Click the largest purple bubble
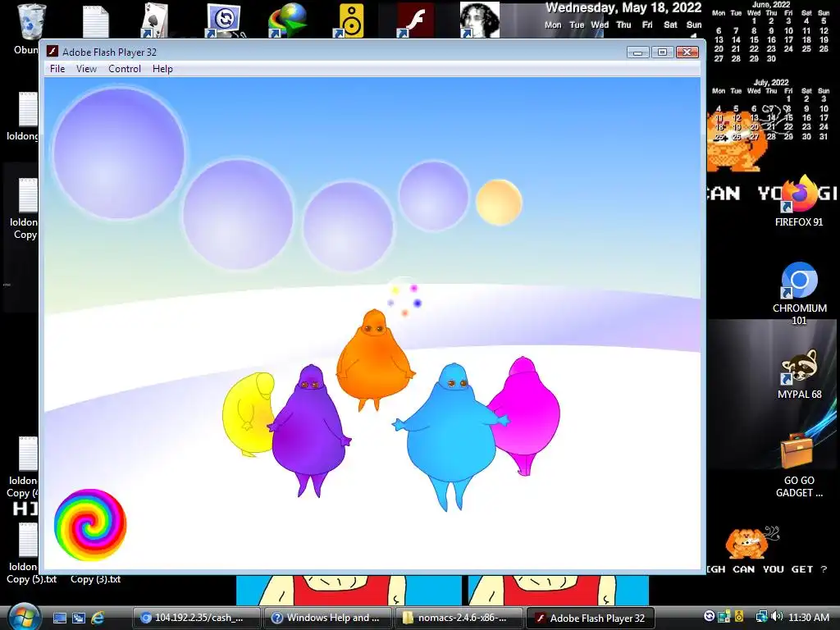 point(119,153)
